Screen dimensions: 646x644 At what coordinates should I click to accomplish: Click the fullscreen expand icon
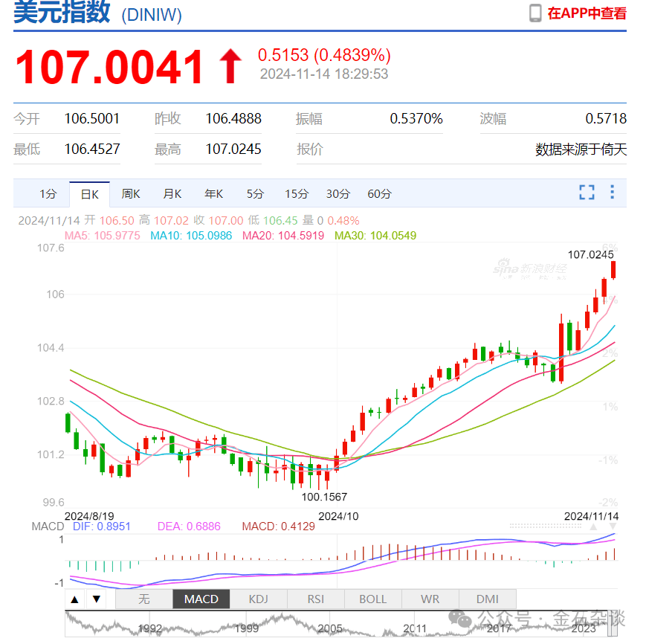(587, 192)
